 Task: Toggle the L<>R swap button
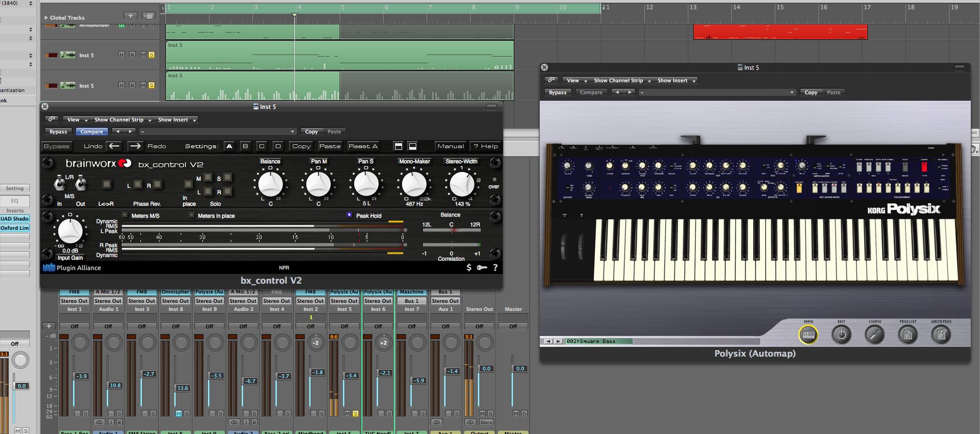[107, 185]
